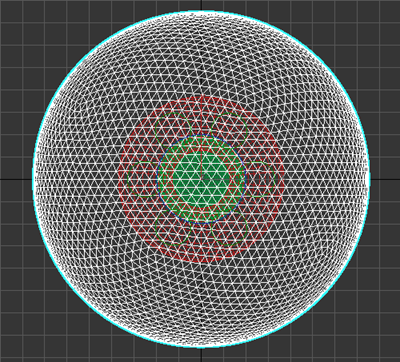Click the black horizontal world axis line right of the sphere

tap(385, 179)
